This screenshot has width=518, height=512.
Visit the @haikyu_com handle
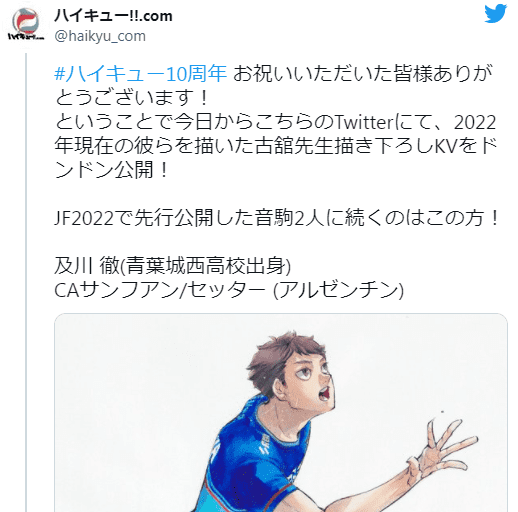pyautogui.click(x=100, y=36)
